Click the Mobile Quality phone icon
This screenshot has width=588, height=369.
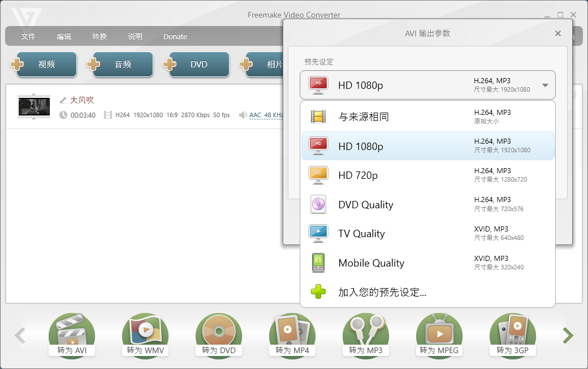(318, 263)
